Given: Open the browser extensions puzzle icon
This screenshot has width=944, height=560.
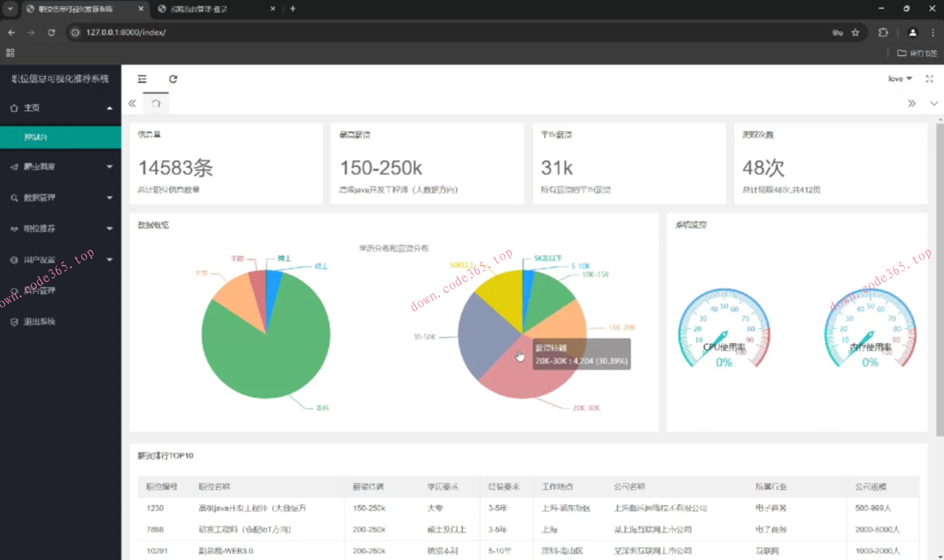Looking at the screenshot, I should pyautogui.click(x=883, y=33).
